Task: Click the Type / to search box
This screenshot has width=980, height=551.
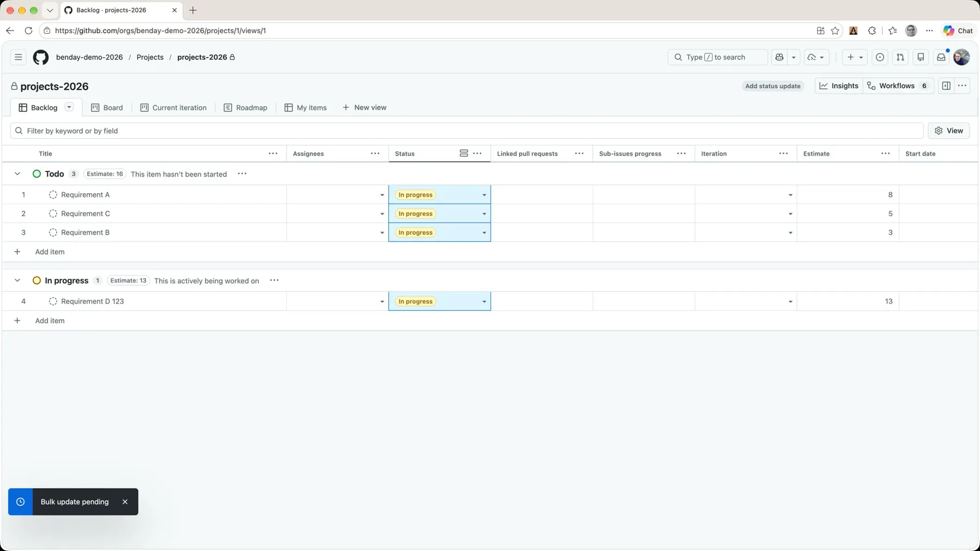Action: pos(717,57)
